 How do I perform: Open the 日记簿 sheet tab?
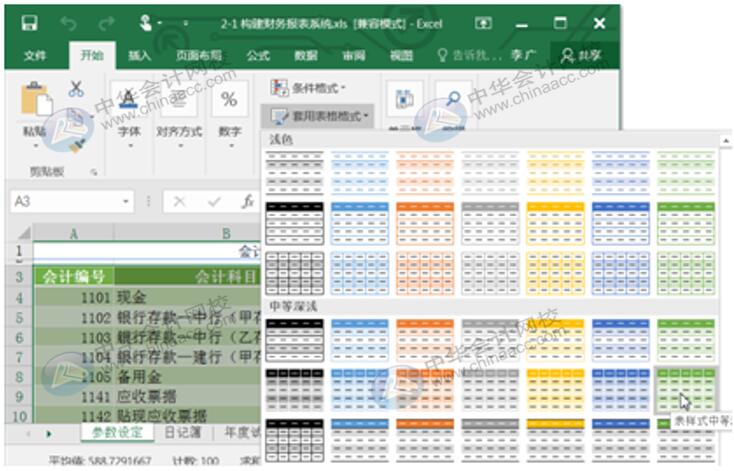(183, 433)
